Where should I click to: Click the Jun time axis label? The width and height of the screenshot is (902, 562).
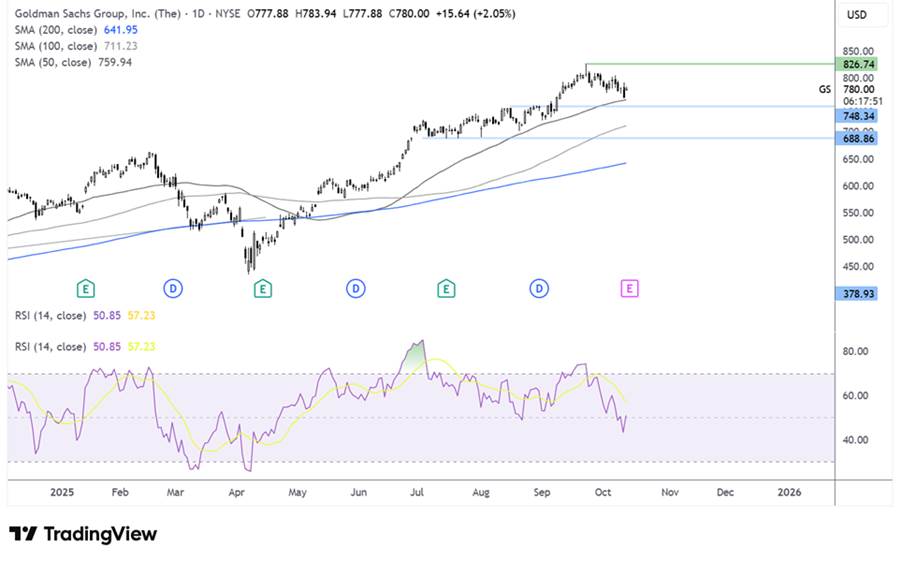358,492
